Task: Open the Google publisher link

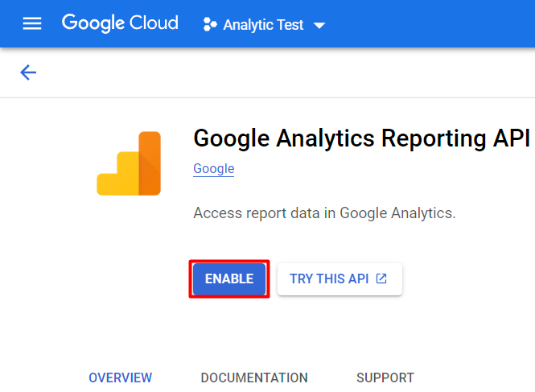Action: tap(214, 169)
